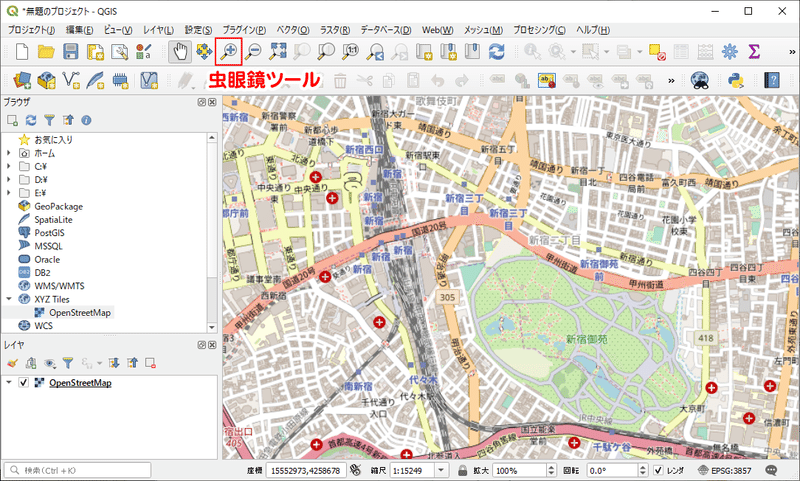This screenshot has width=800, height=481.
Task: Toggle OpenStreetMap layer visibility checkbox
Action: point(23,383)
